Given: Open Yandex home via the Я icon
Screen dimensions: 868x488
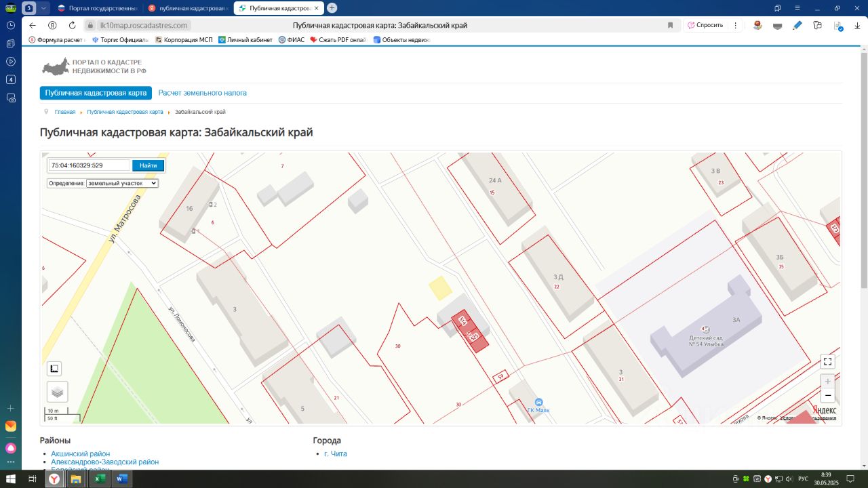Looking at the screenshot, I should [x=52, y=25].
